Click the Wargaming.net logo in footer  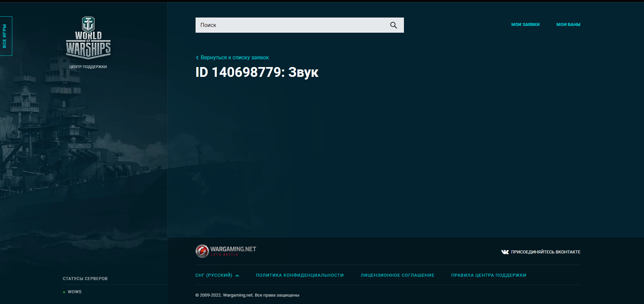pos(226,251)
